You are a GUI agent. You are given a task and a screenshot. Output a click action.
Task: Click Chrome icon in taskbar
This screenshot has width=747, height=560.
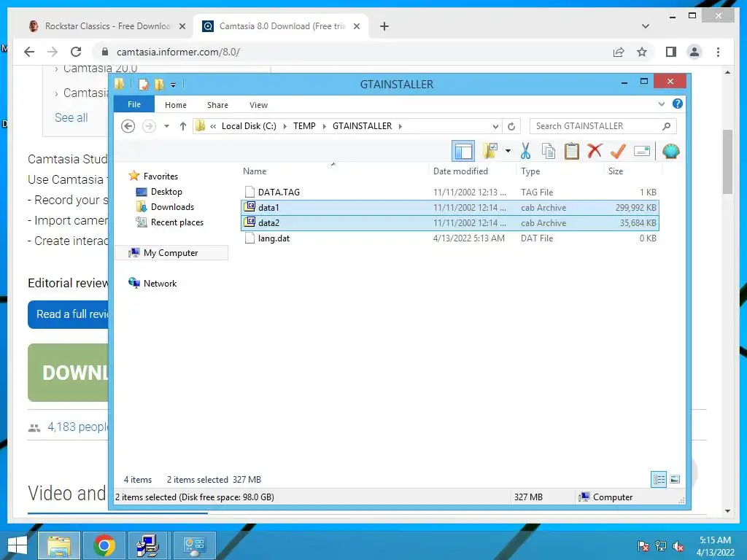click(x=104, y=545)
